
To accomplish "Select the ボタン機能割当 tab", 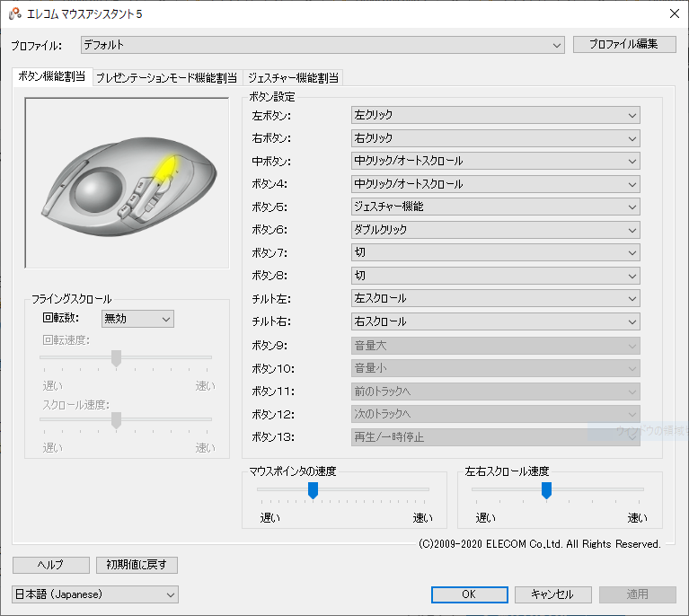I will click(52, 76).
